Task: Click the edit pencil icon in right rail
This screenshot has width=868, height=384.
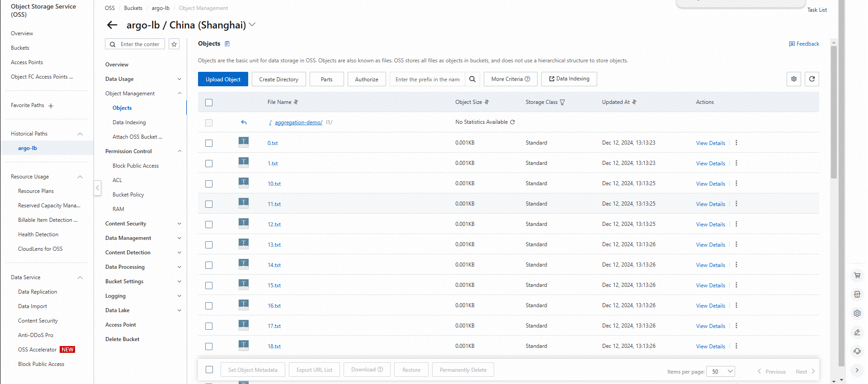Action: (x=857, y=332)
